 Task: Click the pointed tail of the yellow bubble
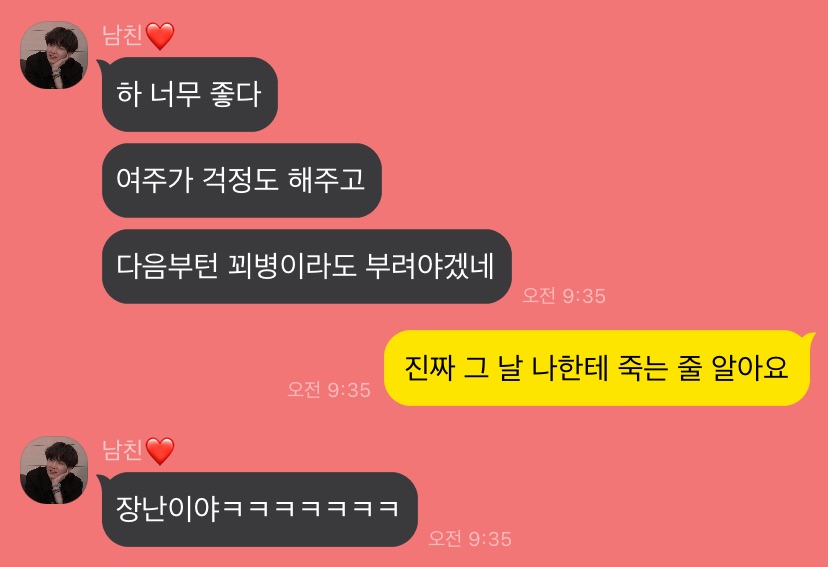[x=808, y=338]
